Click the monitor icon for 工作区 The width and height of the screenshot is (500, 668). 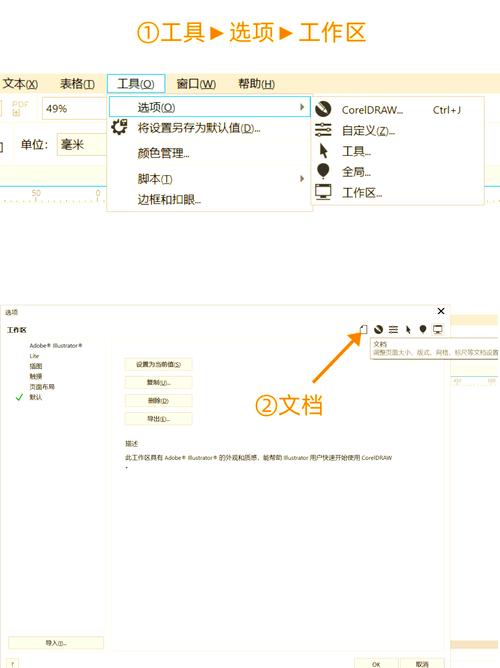[x=323, y=192]
